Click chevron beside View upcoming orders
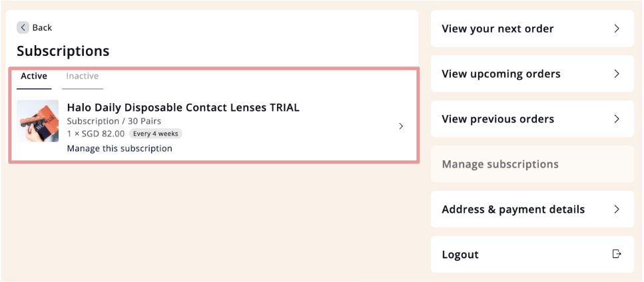644x282 pixels. (x=617, y=73)
